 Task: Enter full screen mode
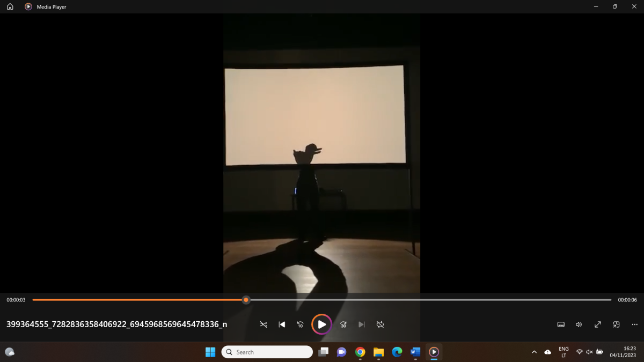pyautogui.click(x=598, y=324)
